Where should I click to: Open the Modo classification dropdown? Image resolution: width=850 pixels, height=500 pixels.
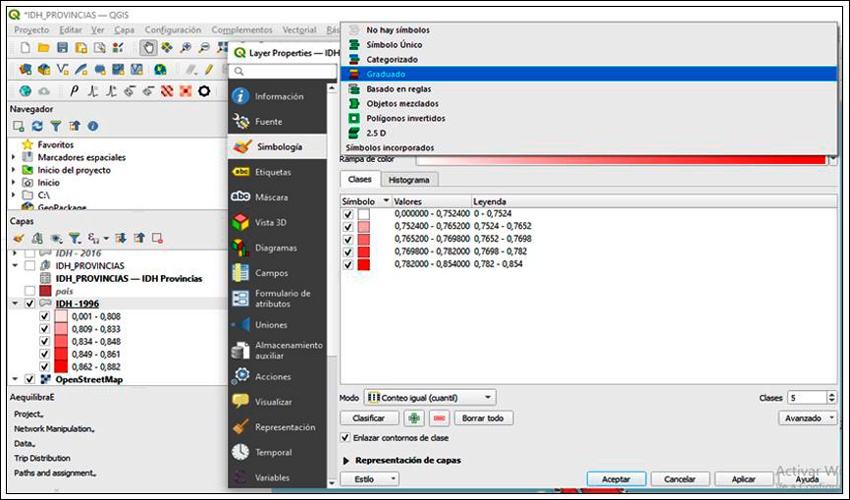pyautogui.click(x=430, y=397)
